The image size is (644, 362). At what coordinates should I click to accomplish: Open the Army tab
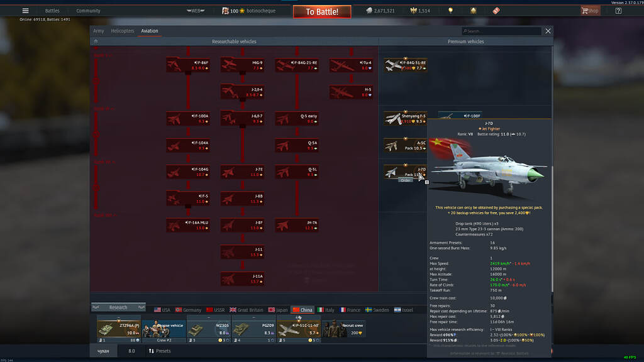(99, 31)
